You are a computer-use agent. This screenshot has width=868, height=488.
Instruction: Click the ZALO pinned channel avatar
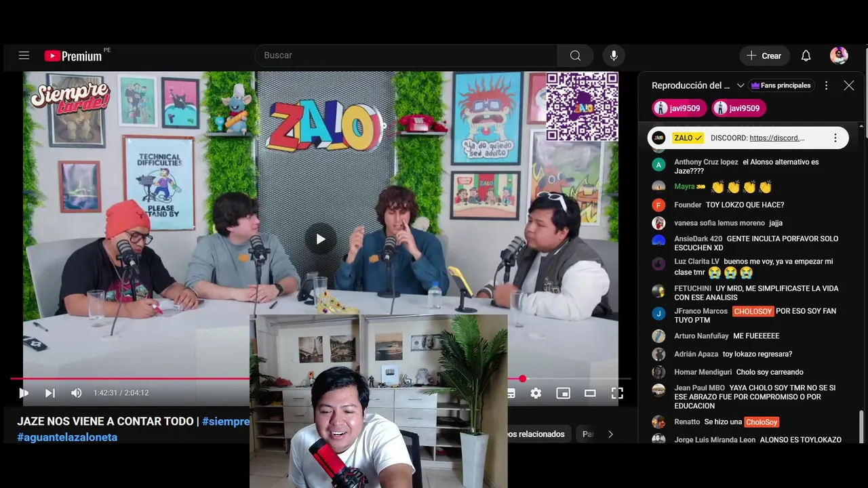(x=658, y=138)
